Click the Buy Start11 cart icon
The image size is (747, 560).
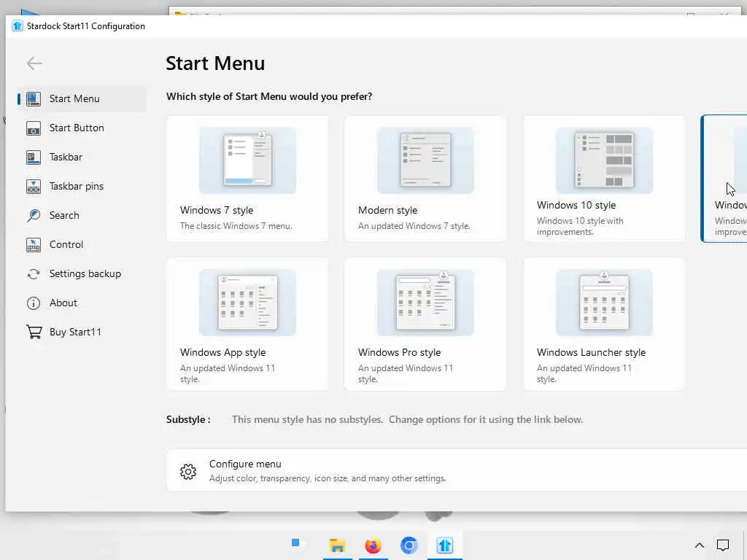click(34, 332)
